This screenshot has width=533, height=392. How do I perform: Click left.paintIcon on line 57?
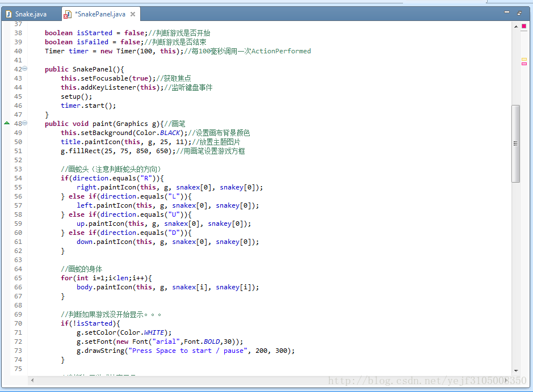(104, 205)
